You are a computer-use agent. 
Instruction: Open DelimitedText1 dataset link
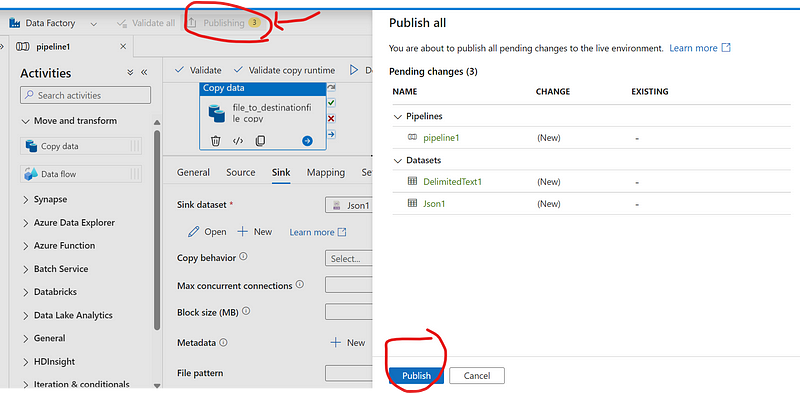point(453,182)
